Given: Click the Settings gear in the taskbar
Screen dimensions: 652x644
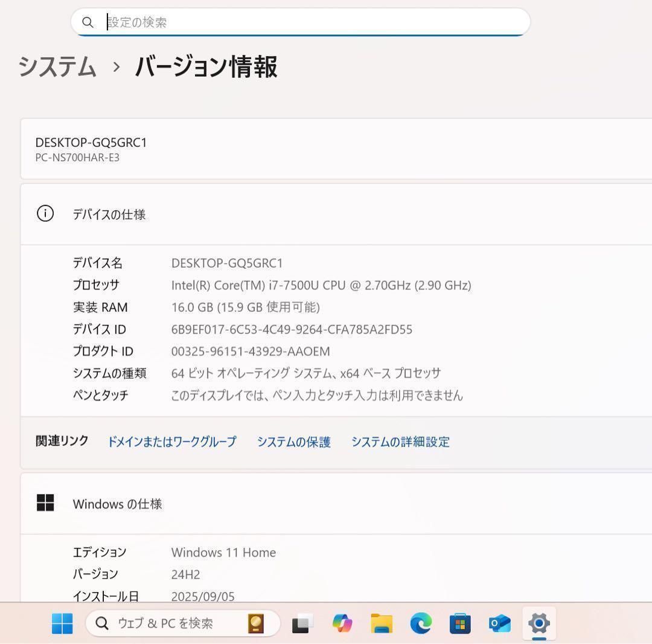Looking at the screenshot, I should tap(538, 623).
